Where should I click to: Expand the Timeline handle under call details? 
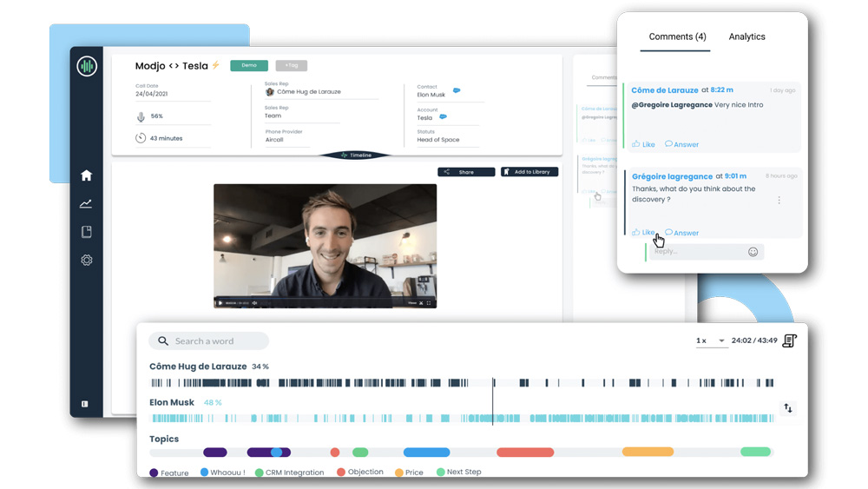tap(357, 155)
